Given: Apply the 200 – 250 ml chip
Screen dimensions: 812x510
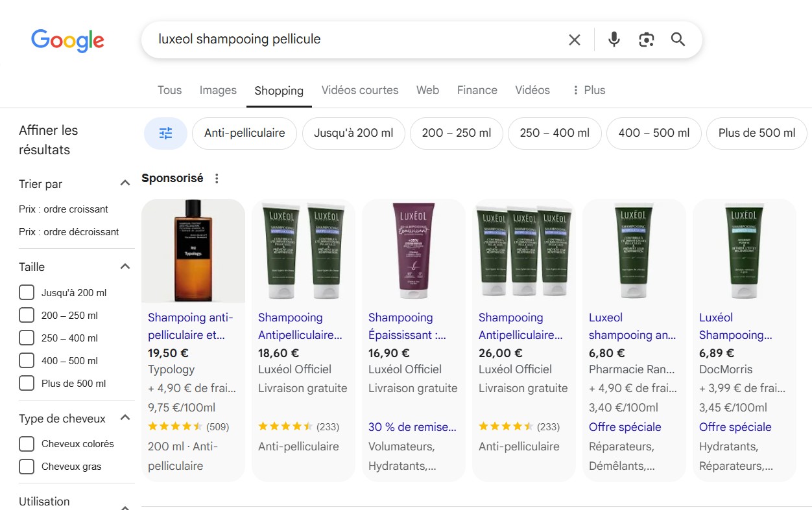Looking at the screenshot, I should click(x=457, y=133).
